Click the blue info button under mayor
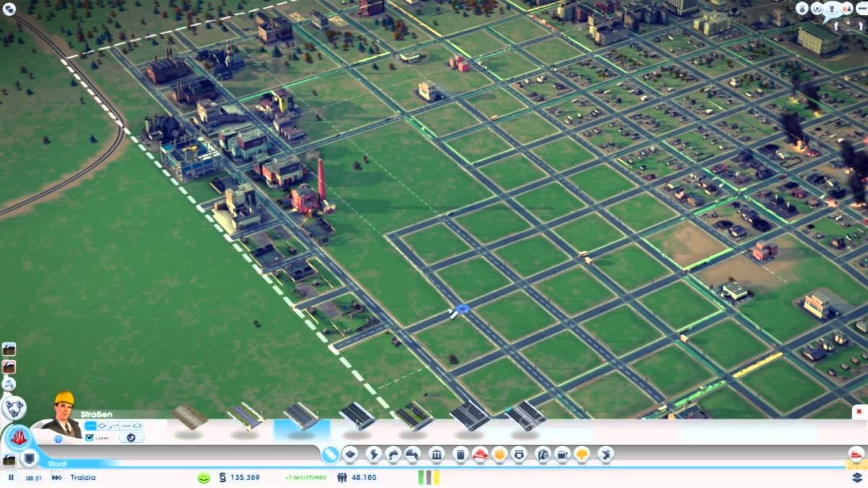 pyautogui.click(x=58, y=439)
